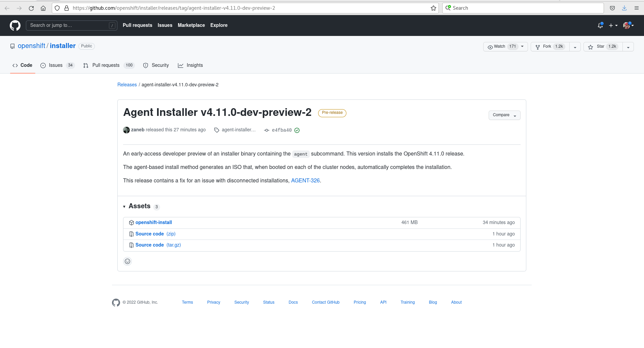Click the package icon beside openshift-install

pyautogui.click(x=131, y=222)
